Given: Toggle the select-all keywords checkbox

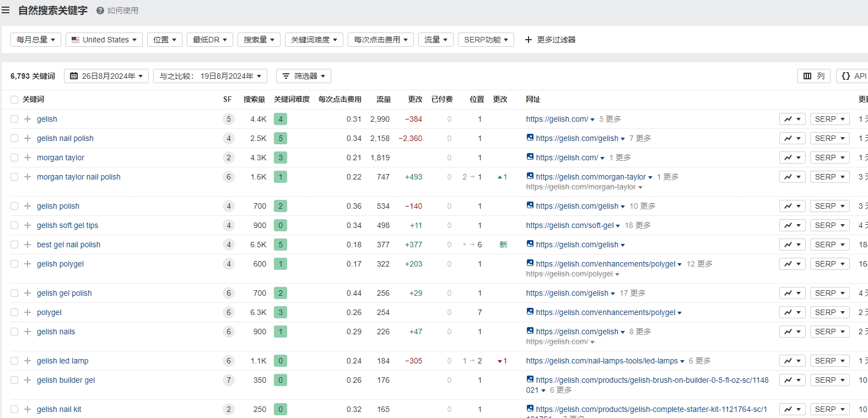Looking at the screenshot, I should click(x=14, y=100).
